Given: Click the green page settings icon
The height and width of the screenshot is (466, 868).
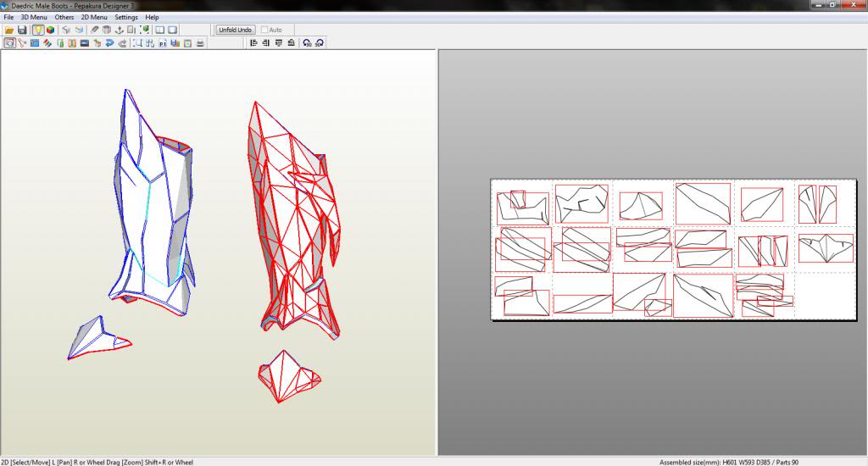Looking at the screenshot, I should [x=187, y=43].
